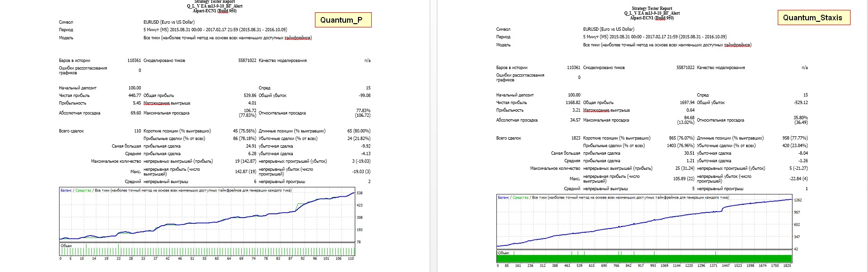
Task: Click loss trades value 420 (23.04%)
Action: click(x=795, y=146)
